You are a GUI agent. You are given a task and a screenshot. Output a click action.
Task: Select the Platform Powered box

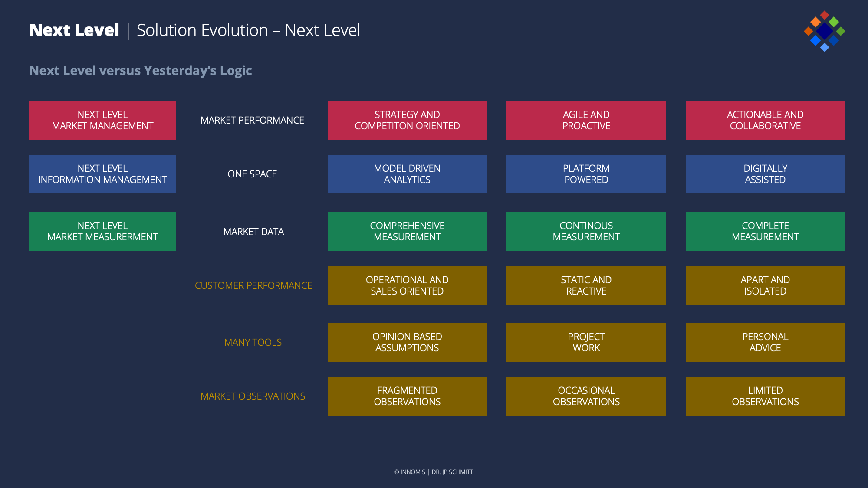(x=586, y=174)
